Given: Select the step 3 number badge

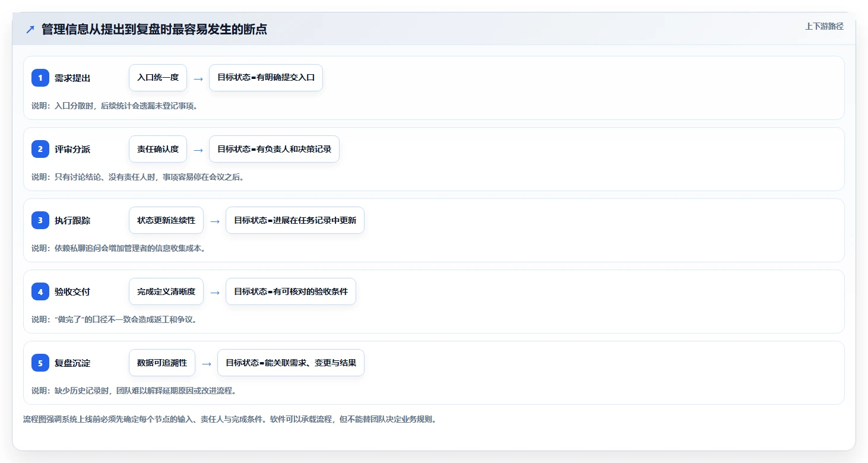Looking at the screenshot, I should (40, 220).
